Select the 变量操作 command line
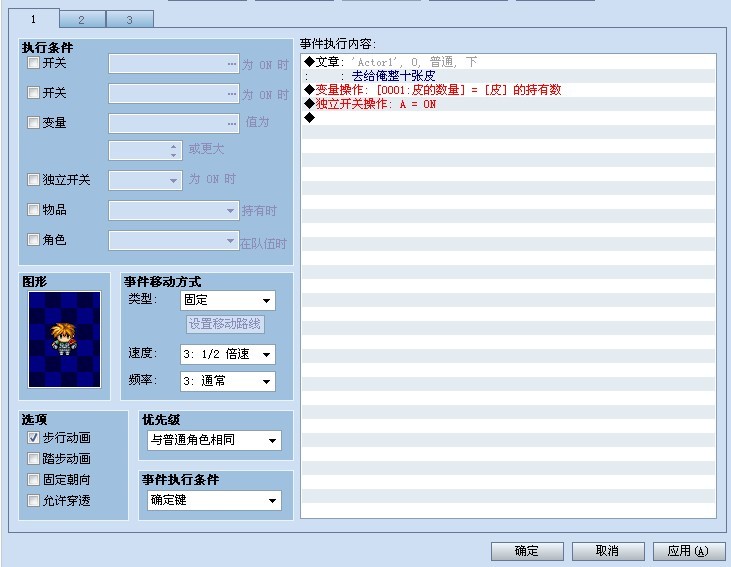This screenshot has height=567, width=731. coord(508,90)
